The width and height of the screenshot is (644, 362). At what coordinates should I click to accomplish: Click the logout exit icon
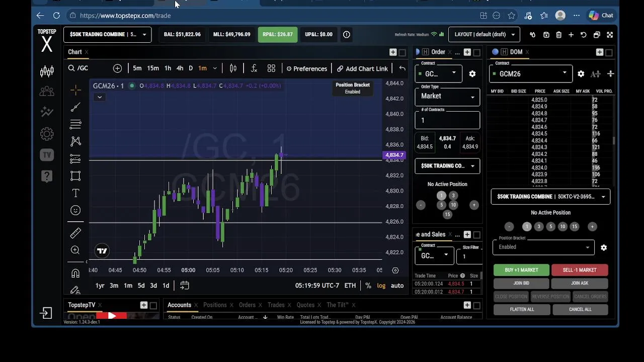click(x=46, y=313)
